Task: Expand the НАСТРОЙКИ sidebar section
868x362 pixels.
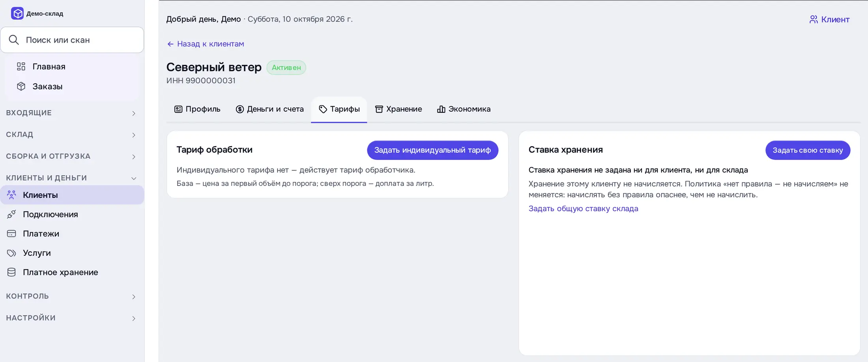Action: [x=72, y=318]
